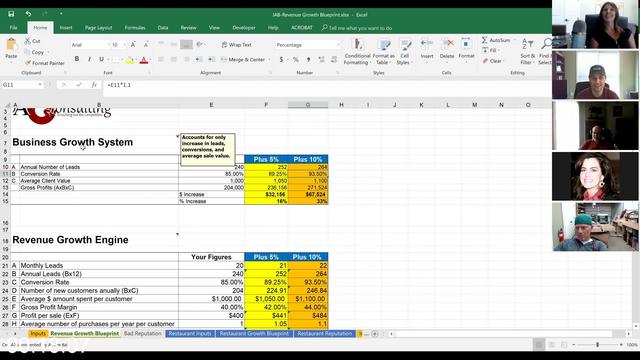
Task: Open the font size dropdown
Action: 124,45
